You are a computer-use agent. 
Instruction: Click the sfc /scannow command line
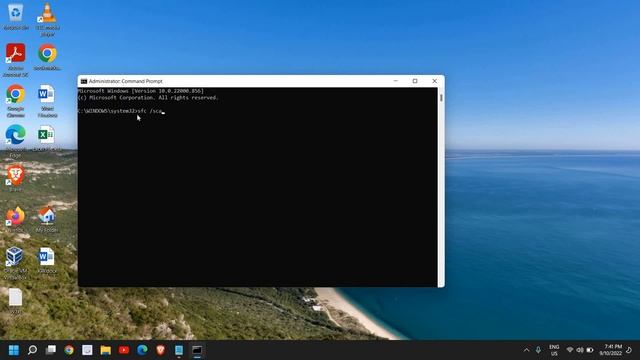pos(120,111)
